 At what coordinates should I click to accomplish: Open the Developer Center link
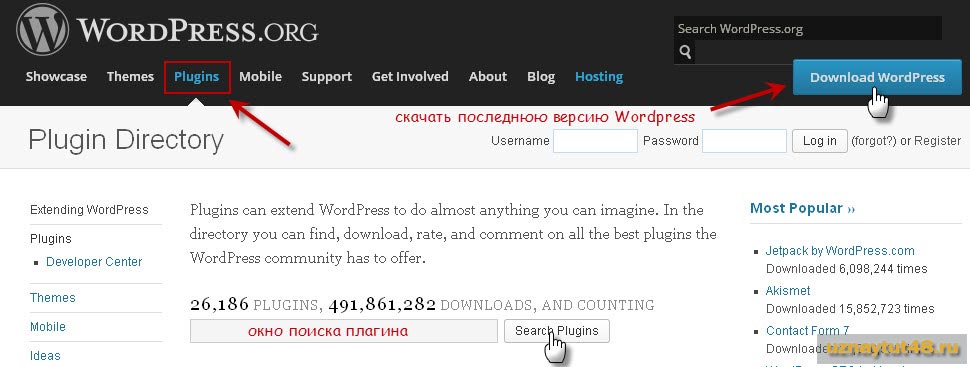(x=94, y=262)
